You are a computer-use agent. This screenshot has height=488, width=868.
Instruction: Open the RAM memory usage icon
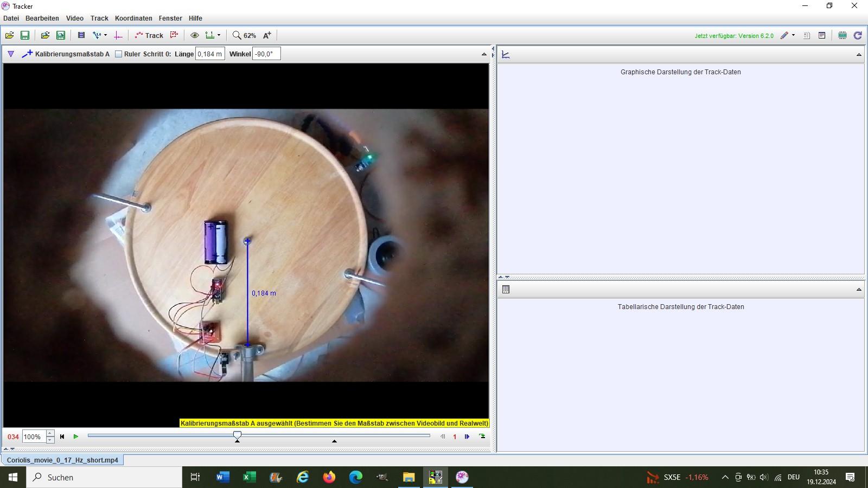[x=843, y=35]
